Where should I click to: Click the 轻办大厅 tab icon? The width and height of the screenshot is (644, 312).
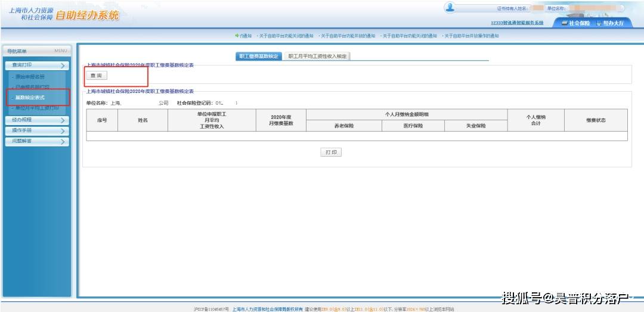click(599, 23)
